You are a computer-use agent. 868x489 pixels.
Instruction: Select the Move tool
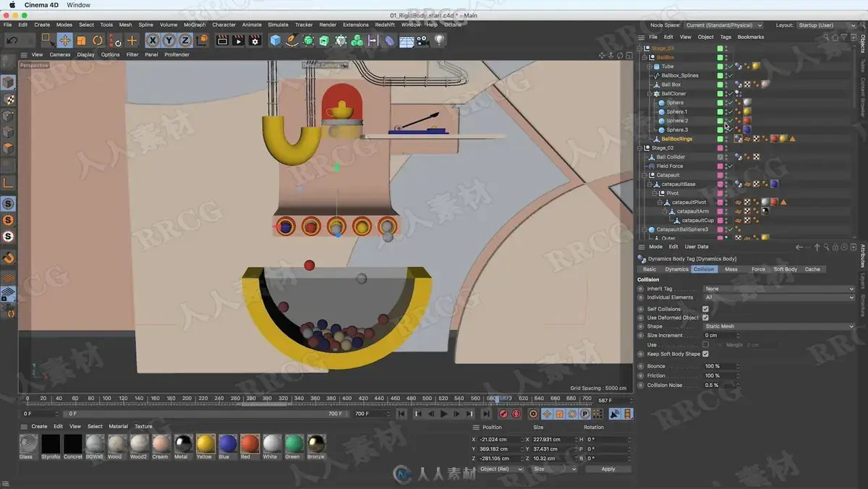64,41
